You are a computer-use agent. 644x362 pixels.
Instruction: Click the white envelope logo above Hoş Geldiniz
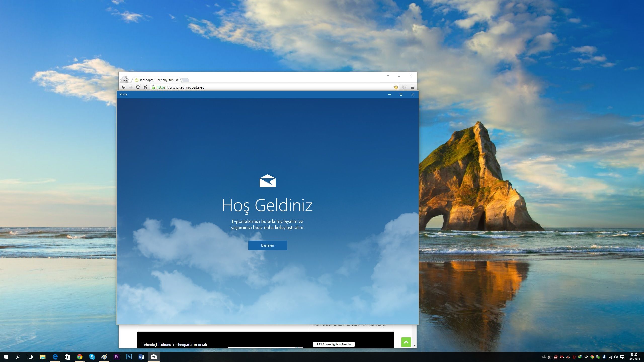point(267,181)
